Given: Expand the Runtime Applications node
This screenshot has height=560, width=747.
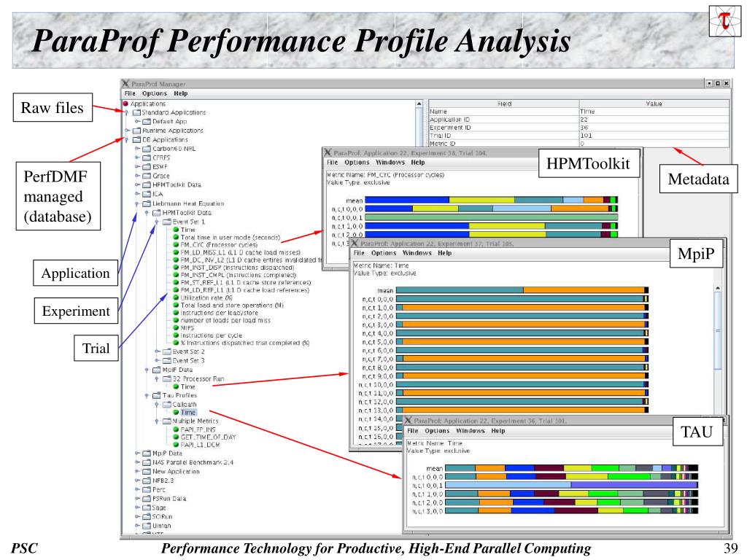Looking at the screenshot, I should [x=127, y=131].
